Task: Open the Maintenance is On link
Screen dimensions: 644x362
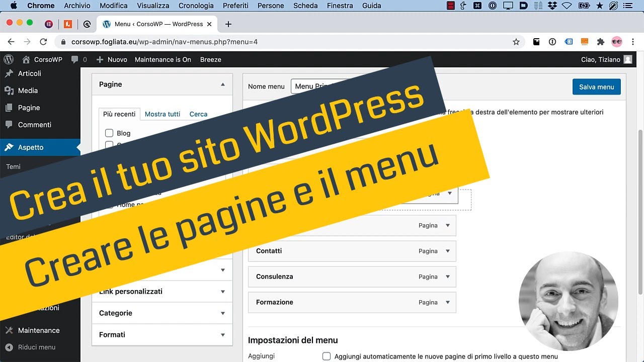Action: (x=163, y=59)
